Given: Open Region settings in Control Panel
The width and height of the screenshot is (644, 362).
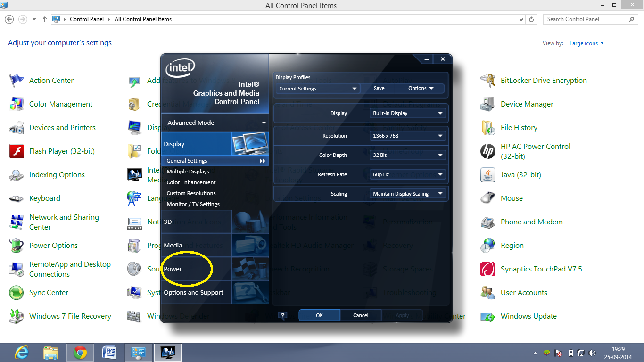Looking at the screenshot, I should point(502,246).
